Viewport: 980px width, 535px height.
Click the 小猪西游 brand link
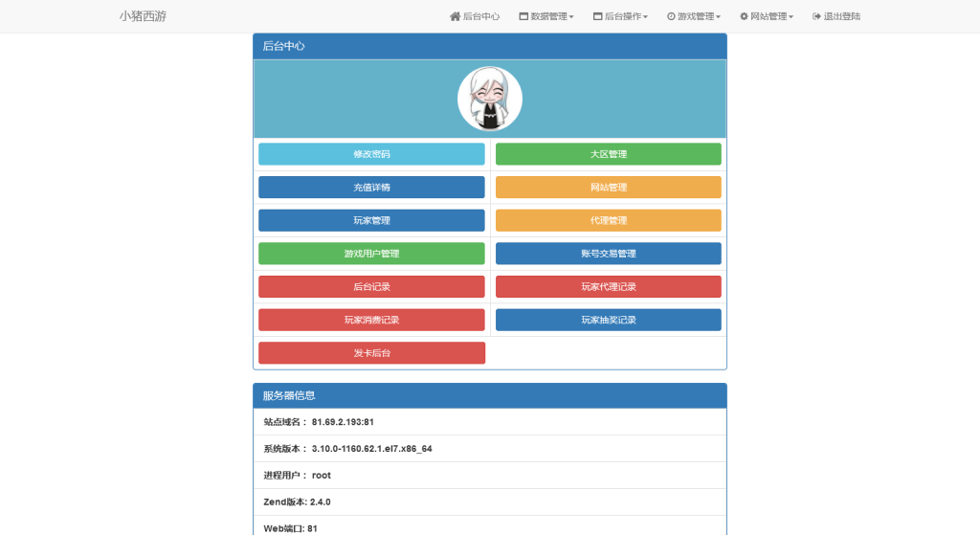pos(144,16)
